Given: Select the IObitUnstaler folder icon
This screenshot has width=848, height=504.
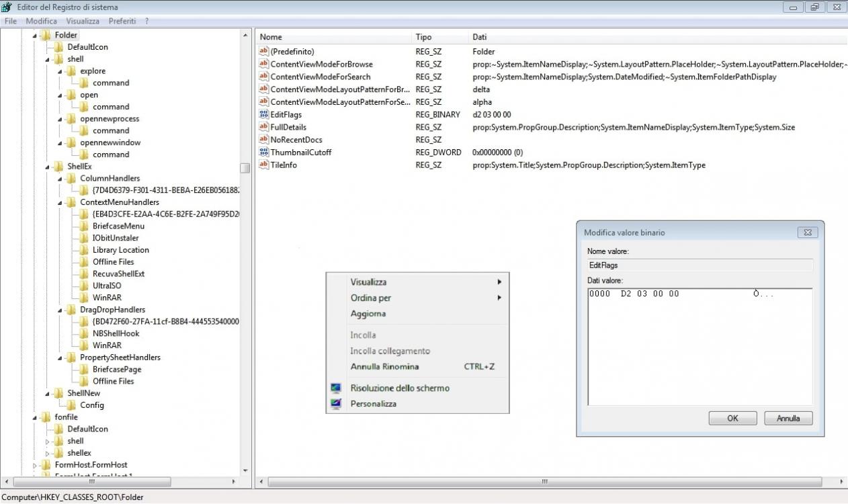Looking at the screenshot, I should point(84,238).
